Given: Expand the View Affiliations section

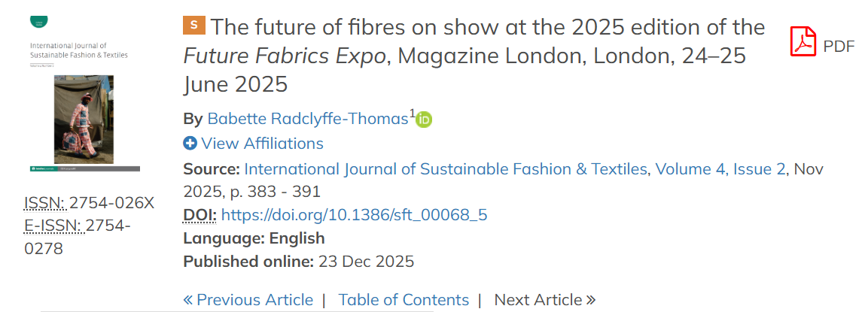Looking at the screenshot, I should 262,144.
